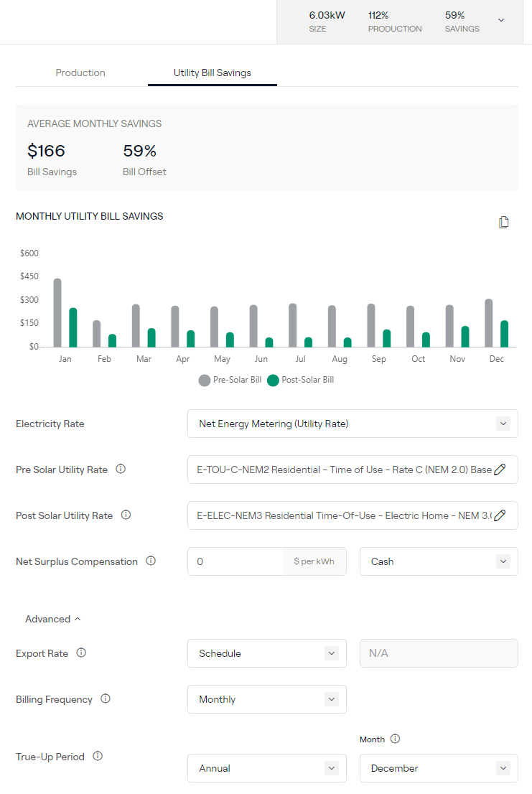Select the Utility Bill Savings tab
532x794 pixels.
tap(212, 73)
